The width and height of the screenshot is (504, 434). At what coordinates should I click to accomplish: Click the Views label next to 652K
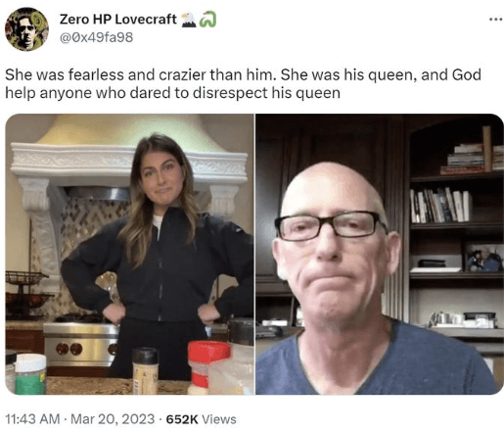pos(219,419)
